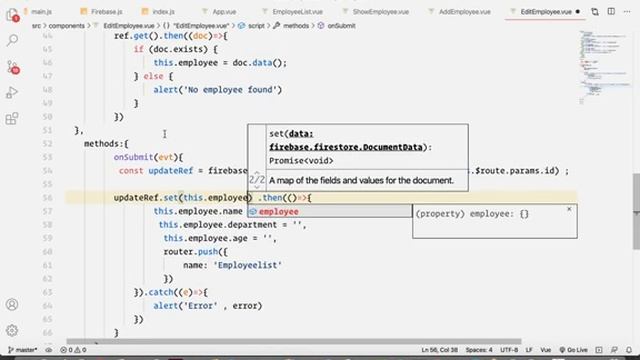The width and height of the screenshot is (640, 360).
Task: Click alert('Error' , error) on line 64
Action: click(x=208, y=306)
